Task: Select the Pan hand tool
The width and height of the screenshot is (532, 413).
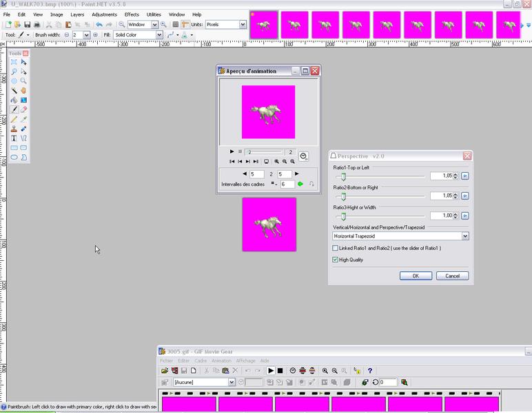Action: point(23,90)
